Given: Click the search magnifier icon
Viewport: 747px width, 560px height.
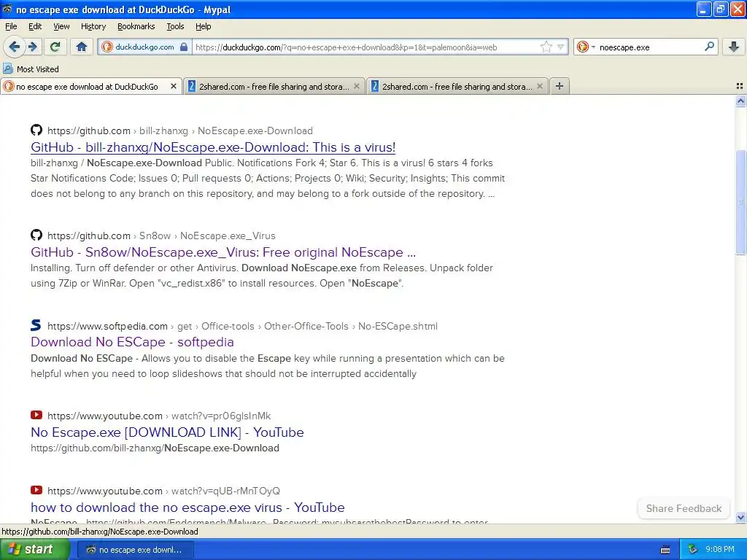Looking at the screenshot, I should pyautogui.click(x=709, y=47).
